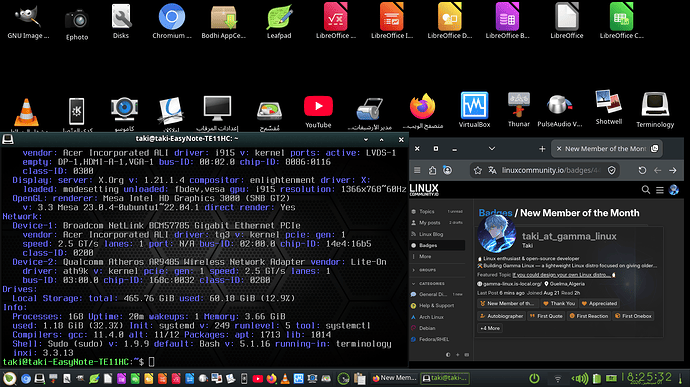Open user avatar menu in site header
This screenshot has height=387, width=690.
(674, 190)
